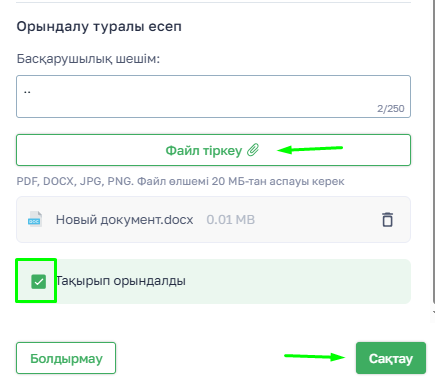The image size is (435, 388).
Task: Delete attached file Новый документ.docx
Action: point(387,220)
